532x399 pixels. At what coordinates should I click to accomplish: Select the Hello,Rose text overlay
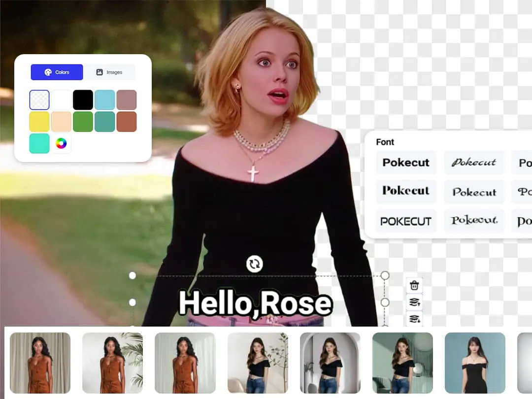point(255,303)
